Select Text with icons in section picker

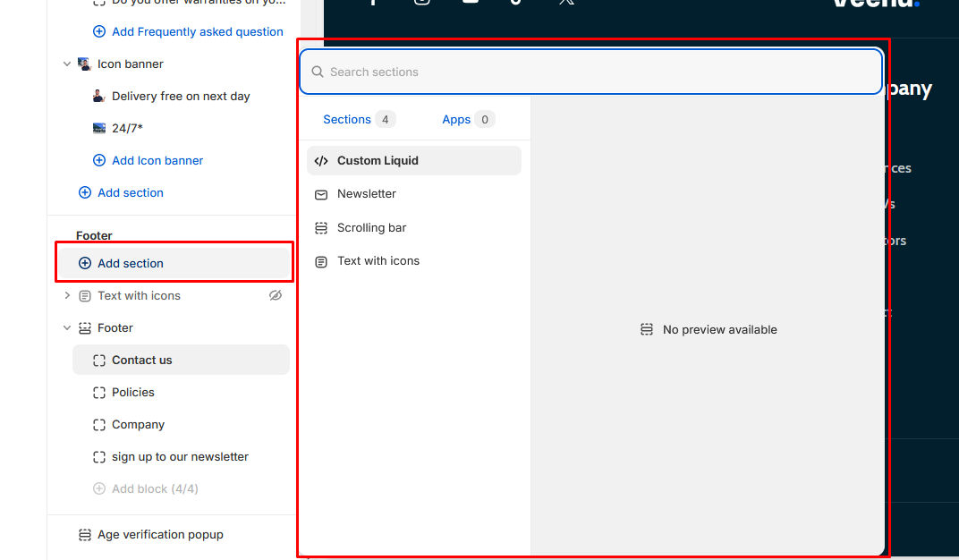[x=378, y=261]
